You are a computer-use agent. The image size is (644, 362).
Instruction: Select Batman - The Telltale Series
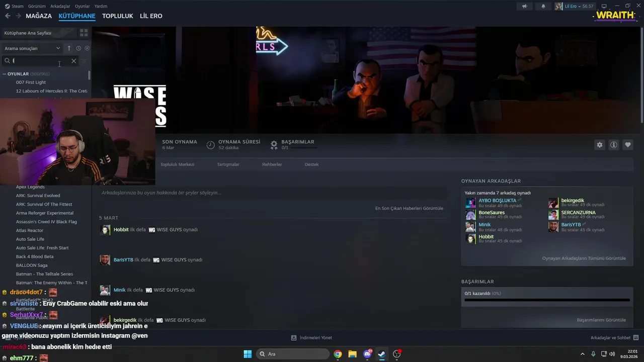pos(45,274)
